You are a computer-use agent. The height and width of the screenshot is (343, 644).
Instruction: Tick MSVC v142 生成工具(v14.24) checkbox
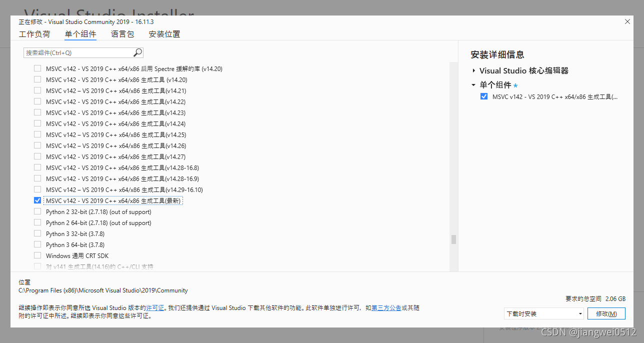(37, 123)
